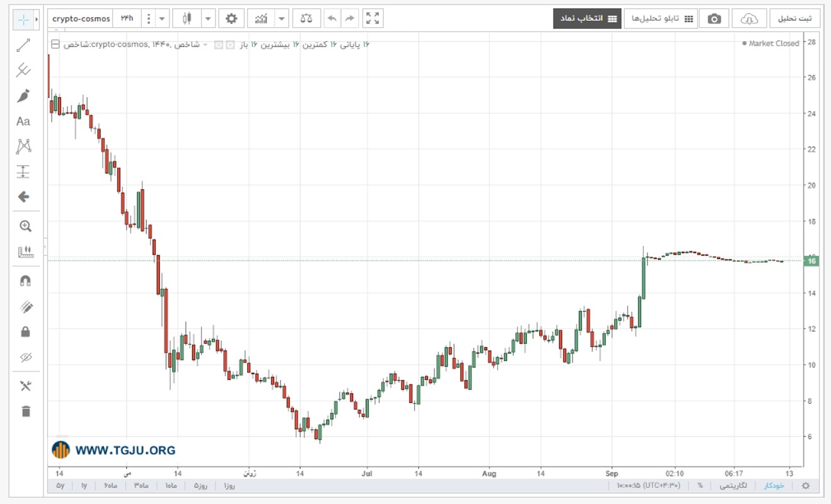Pick the brush drawing tool
The image size is (831, 504).
pyautogui.click(x=23, y=96)
